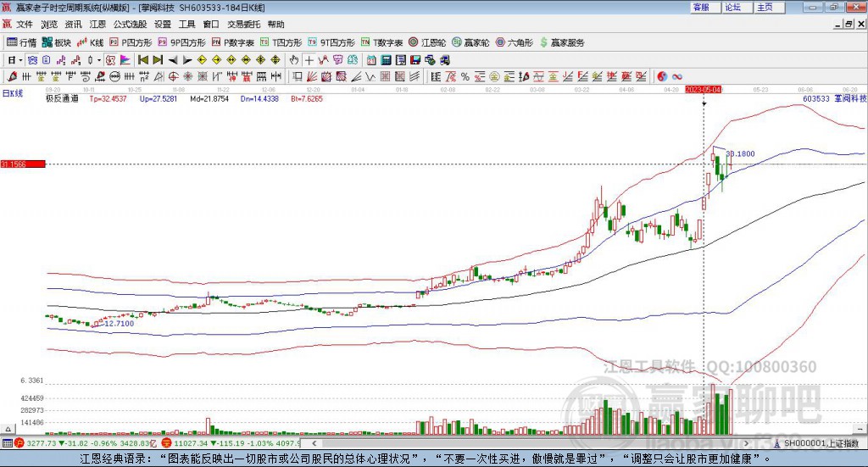Click the 日K线 chart label
Screen dimensions: 868x467
[13, 93]
